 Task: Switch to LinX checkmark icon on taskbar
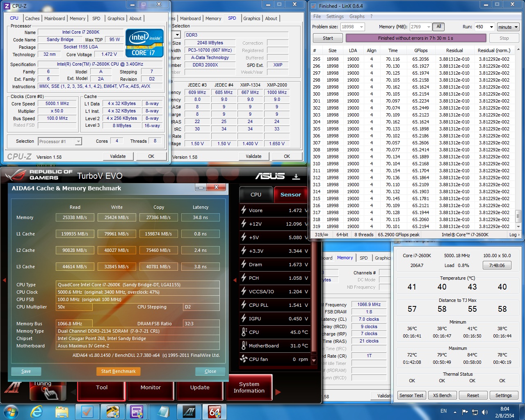pos(87,411)
